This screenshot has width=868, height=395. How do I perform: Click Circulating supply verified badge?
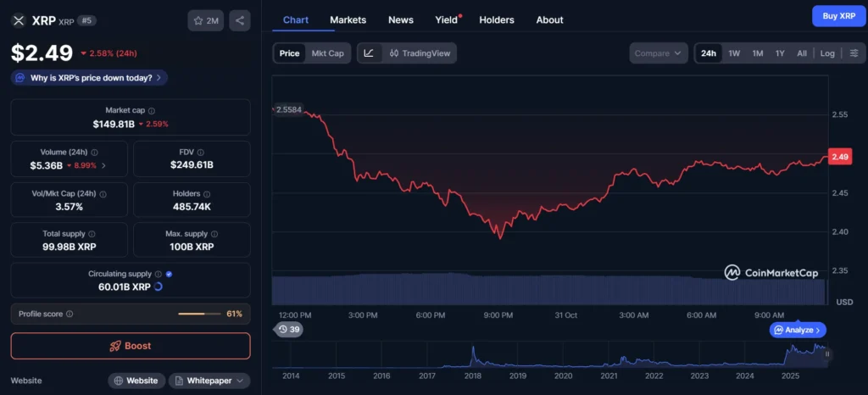pyautogui.click(x=169, y=275)
